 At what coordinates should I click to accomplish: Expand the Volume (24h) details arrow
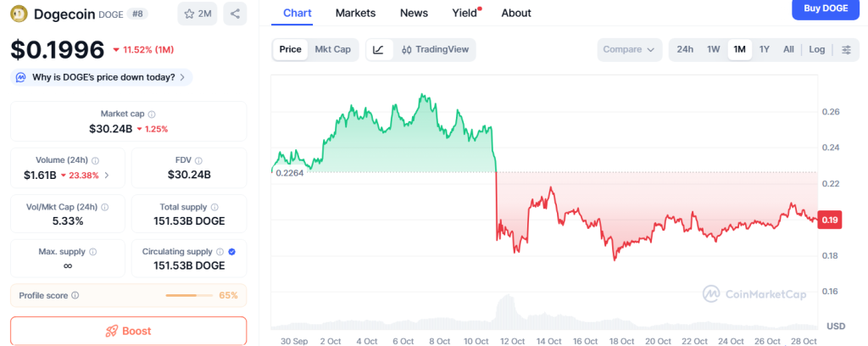point(106,176)
